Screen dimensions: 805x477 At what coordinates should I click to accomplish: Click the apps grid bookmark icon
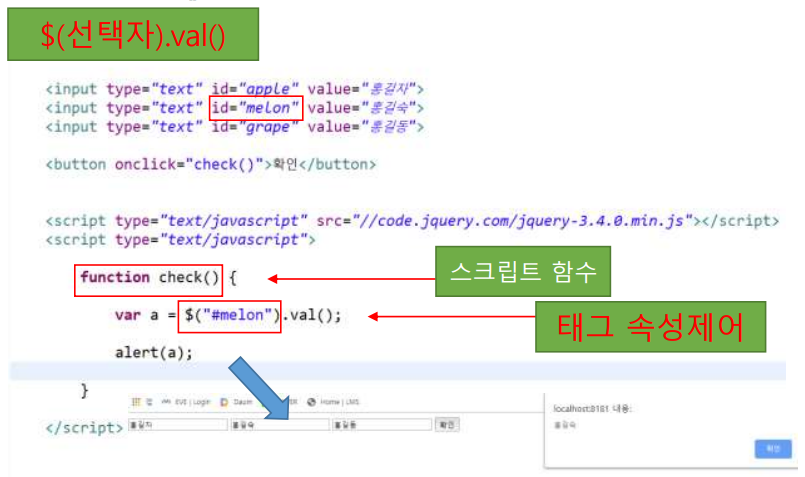click(x=136, y=402)
